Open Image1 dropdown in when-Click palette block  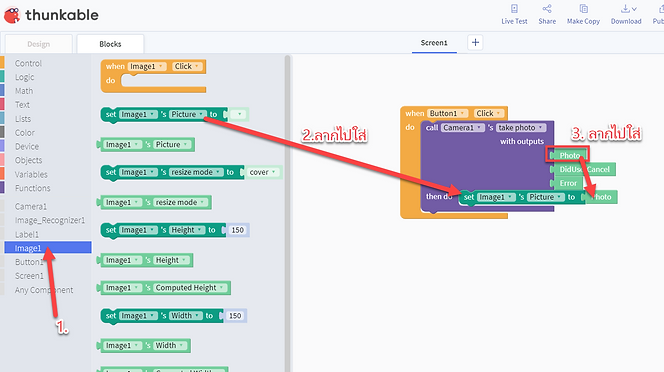[147, 66]
